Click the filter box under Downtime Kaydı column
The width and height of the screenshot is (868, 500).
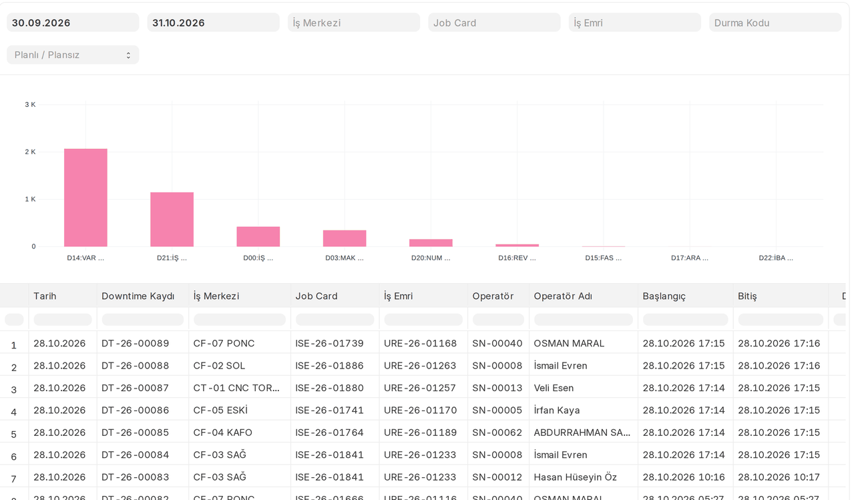(x=143, y=320)
